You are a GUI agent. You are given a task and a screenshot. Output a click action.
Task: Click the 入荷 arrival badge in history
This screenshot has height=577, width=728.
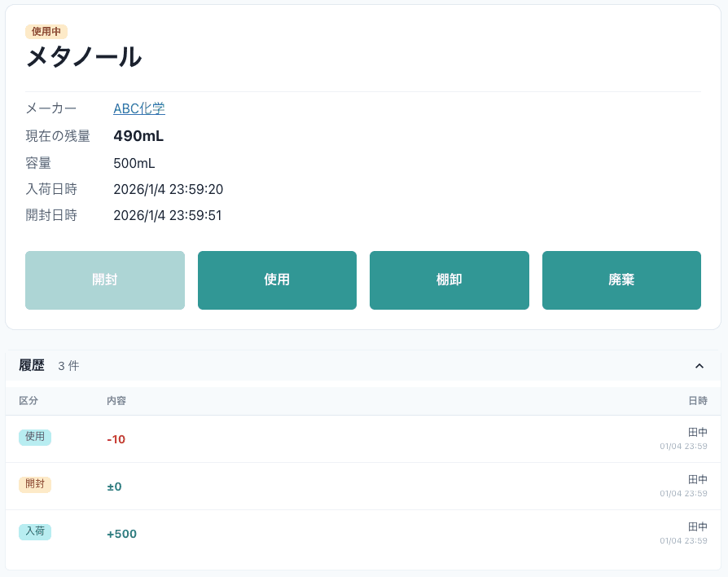(x=35, y=531)
